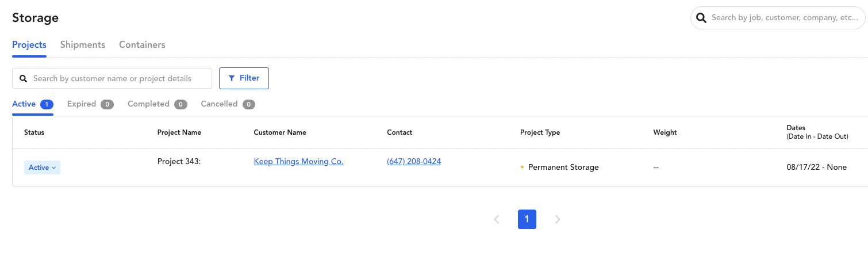Focus the customer name or project search field

tap(118, 78)
